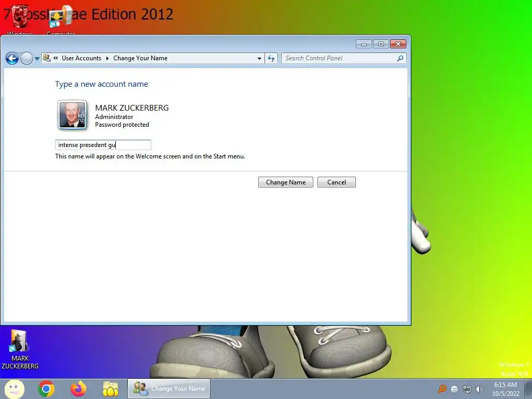532x399 pixels.
Task: Select the MARK ZUCKERBERG desktop folder icon
Action: tap(20, 350)
